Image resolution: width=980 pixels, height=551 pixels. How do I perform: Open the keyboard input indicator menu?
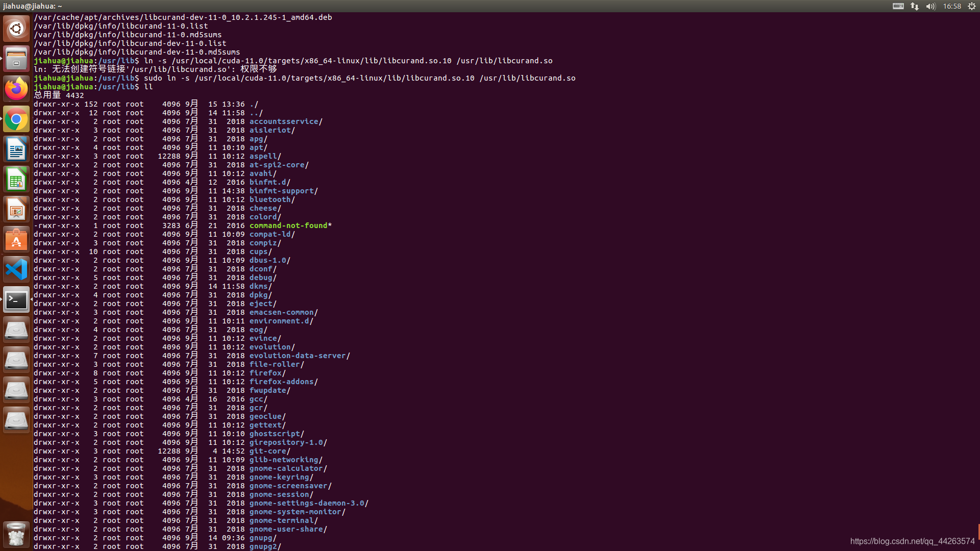[898, 6]
